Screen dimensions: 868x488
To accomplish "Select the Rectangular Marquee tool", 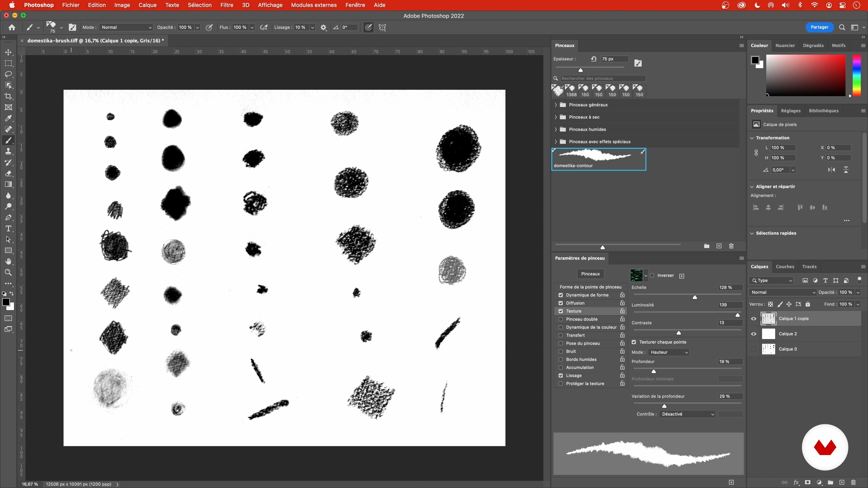I will pos(8,63).
